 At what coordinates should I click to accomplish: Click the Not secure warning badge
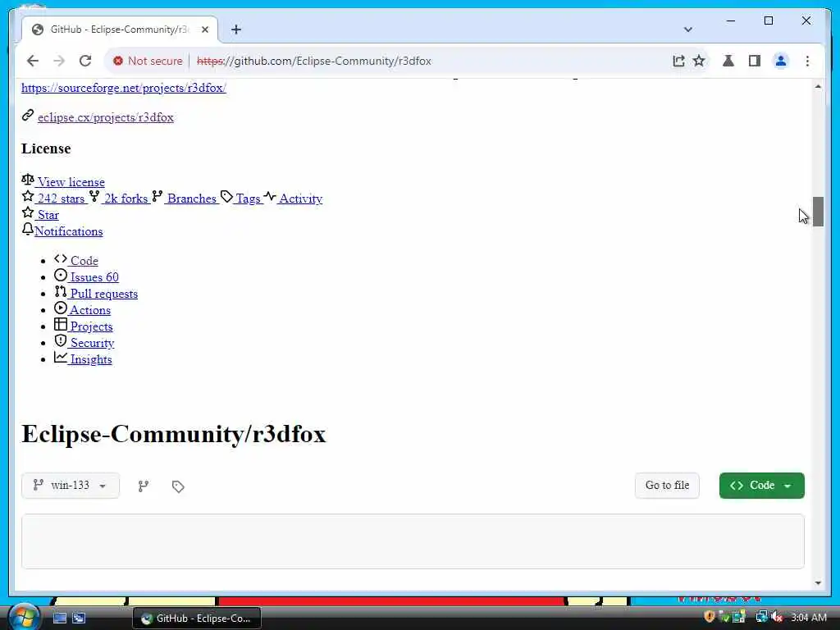(148, 61)
